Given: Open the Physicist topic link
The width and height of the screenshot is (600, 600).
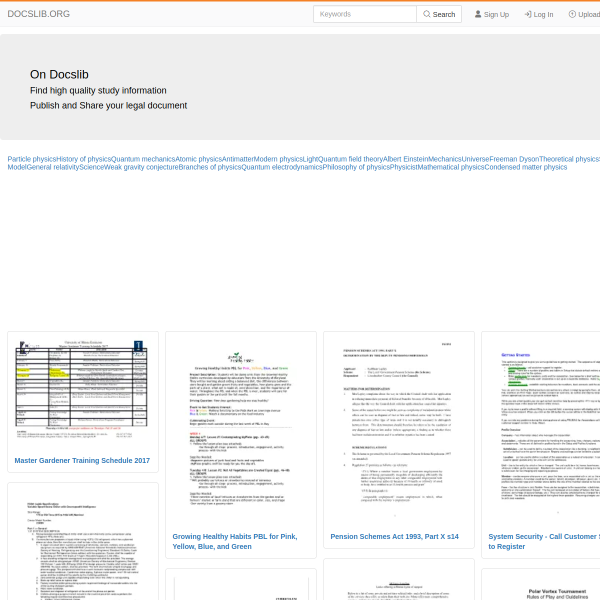Looking at the screenshot, I should [x=404, y=167].
